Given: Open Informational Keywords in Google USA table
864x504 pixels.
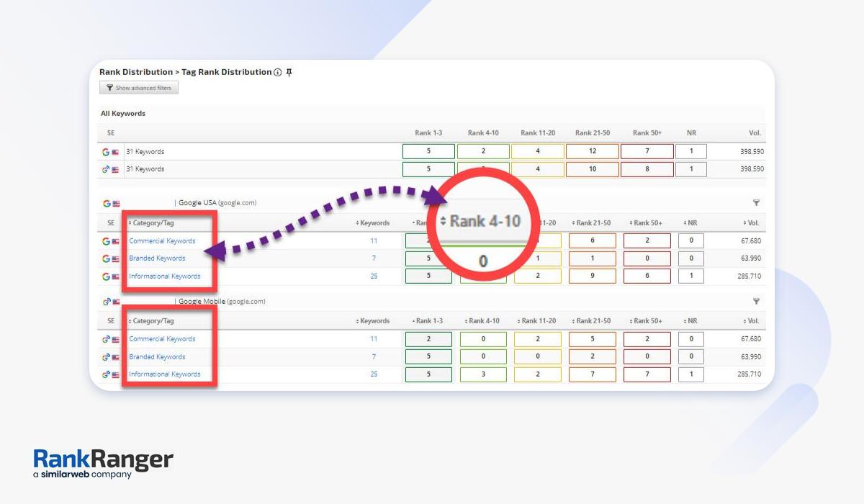Looking at the screenshot, I should pyautogui.click(x=165, y=276).
